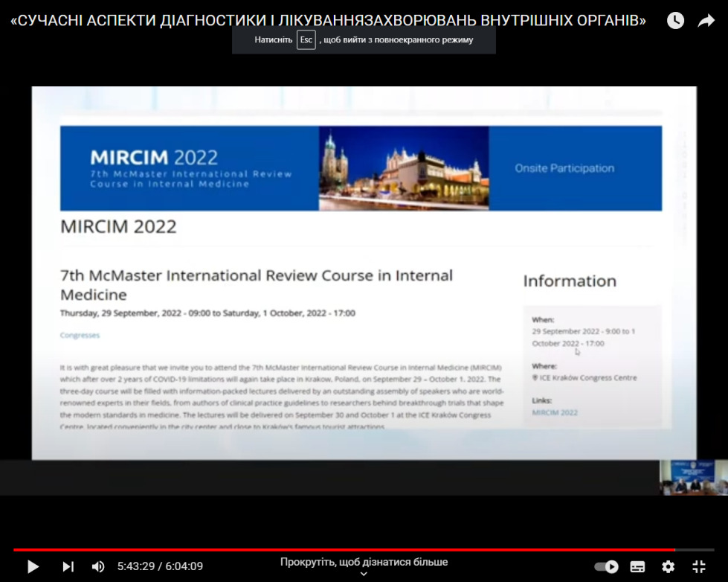The width and height of the screenshot is (728, 582).
Task: Click the 'Congresses' category link
Action: point(80,335)
